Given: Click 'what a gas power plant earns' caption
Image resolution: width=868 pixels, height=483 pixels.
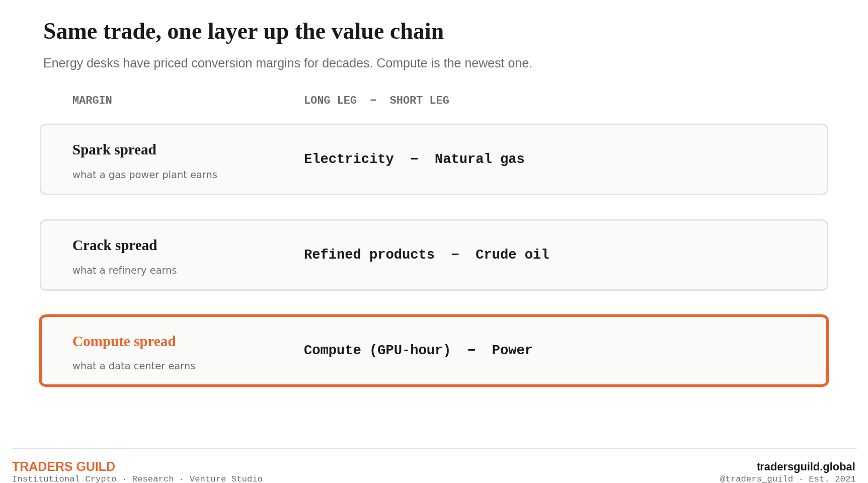Looking at the screenshot, I should [145, 175].
